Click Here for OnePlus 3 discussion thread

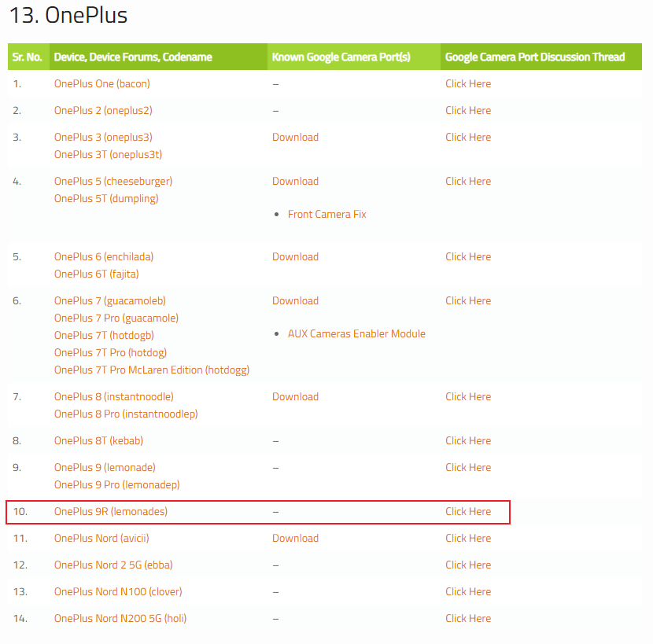[x=468, y=137]
